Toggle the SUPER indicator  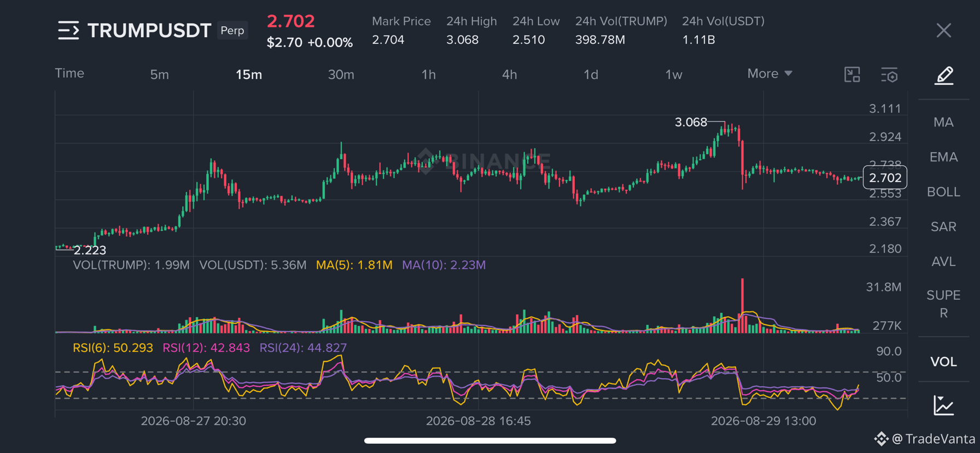(943, 304)
